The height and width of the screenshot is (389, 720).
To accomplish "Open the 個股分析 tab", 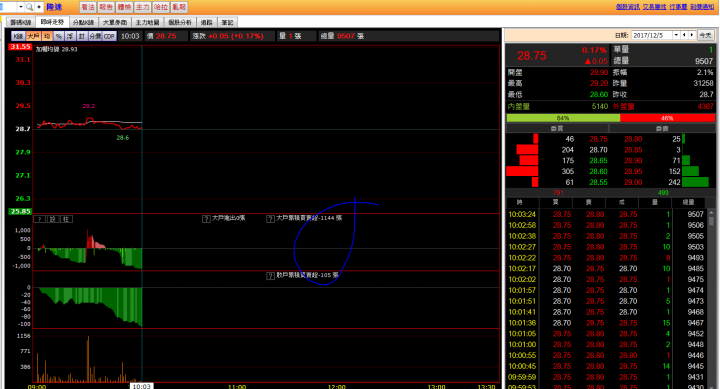I will pos(180,23).
